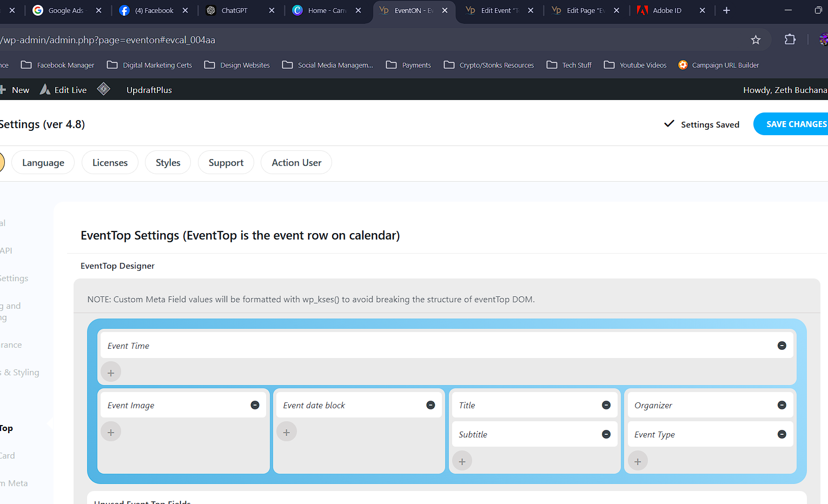The height and width of the screenshot is (504, 828).
Task: Remove the Event Image field
Action: [x=255, y=405]
